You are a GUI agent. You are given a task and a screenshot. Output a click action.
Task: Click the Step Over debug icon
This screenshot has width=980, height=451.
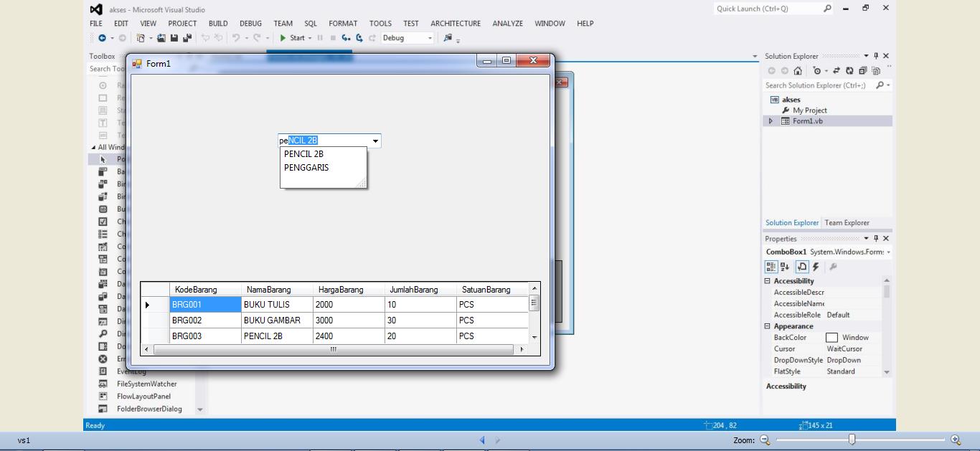click(x=359, y=38)
